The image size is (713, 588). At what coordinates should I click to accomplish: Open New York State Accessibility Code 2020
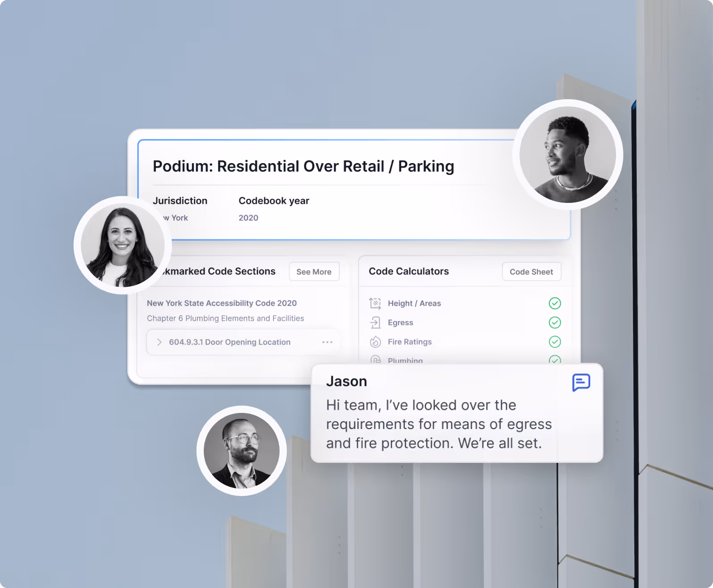point(222,303)
